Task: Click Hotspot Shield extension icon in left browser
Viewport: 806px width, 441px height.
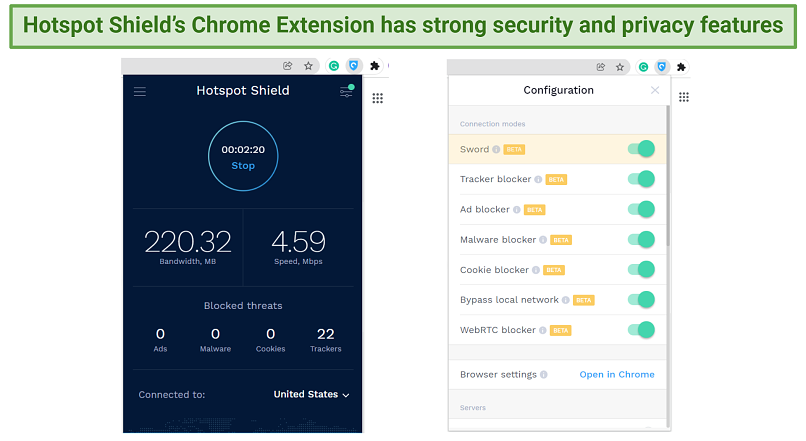Action: (x=354, y=66)
